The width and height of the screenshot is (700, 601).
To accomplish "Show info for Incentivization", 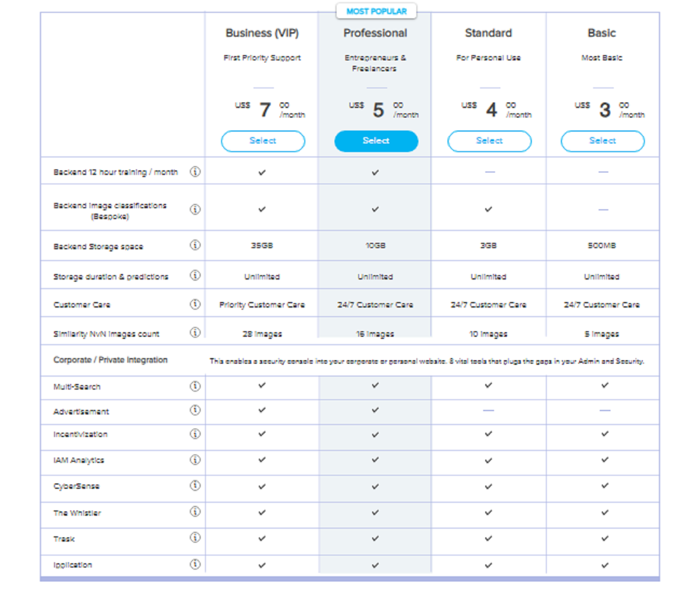I will (x=195, y=434).
